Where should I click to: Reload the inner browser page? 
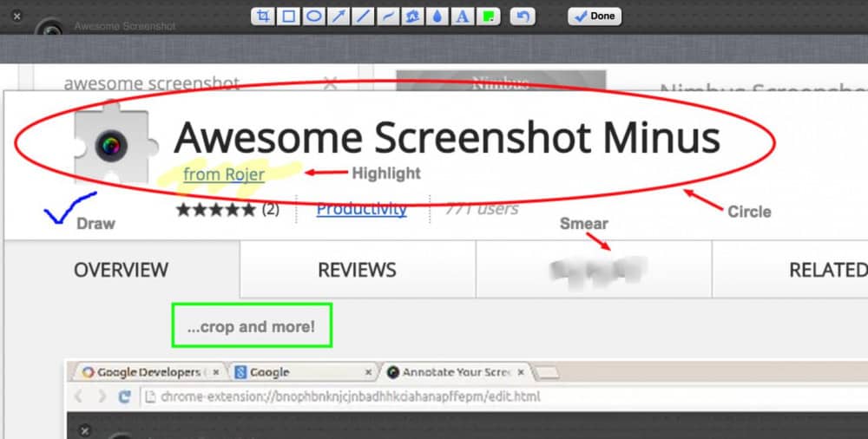point(125,396)
